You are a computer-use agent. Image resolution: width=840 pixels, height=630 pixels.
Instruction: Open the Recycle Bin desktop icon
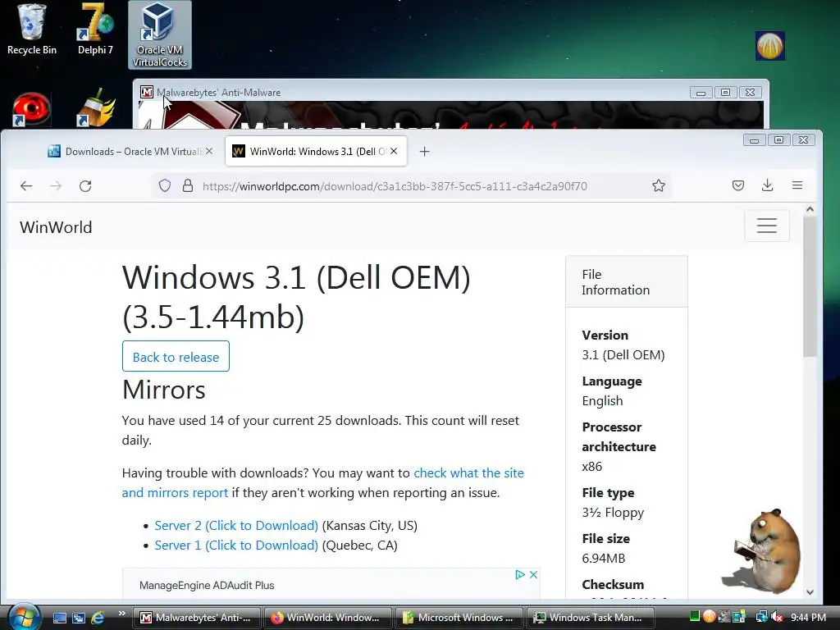point(32,30)
